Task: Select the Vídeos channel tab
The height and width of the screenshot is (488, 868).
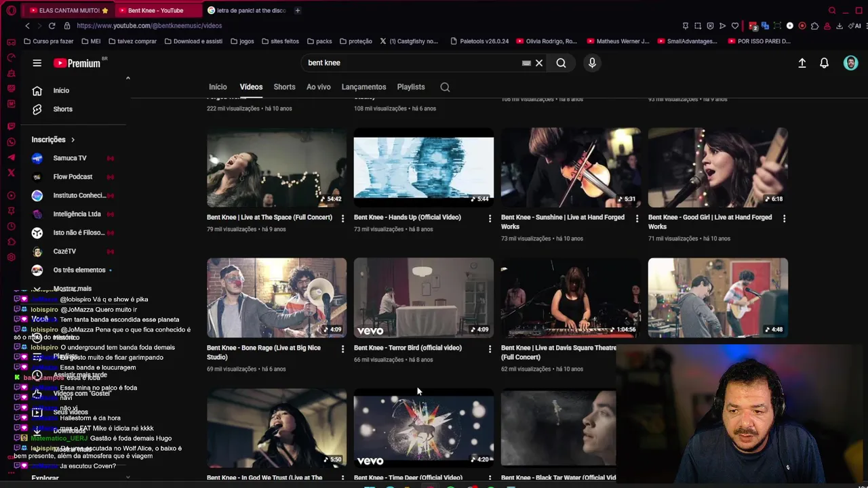Action: [251, 87]
